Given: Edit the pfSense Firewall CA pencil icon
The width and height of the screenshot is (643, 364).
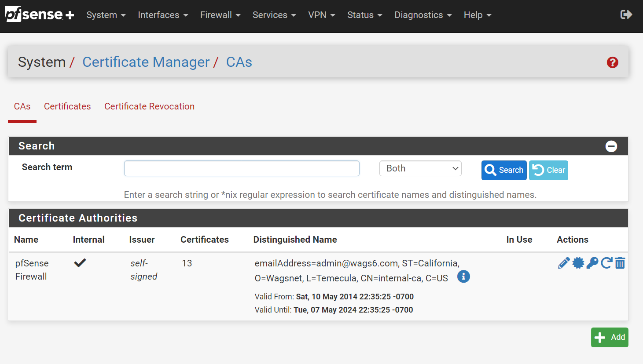Looking at the screenshot, I should tap(564, 263).
